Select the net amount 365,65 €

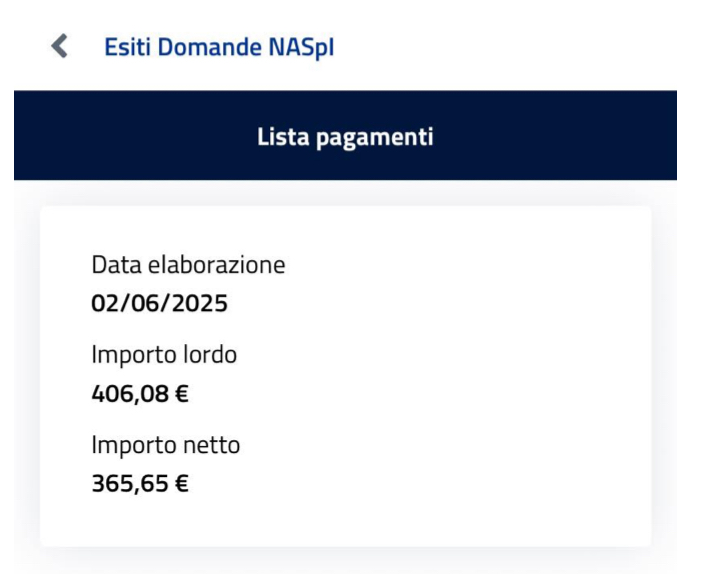click(x=140, y=484)
